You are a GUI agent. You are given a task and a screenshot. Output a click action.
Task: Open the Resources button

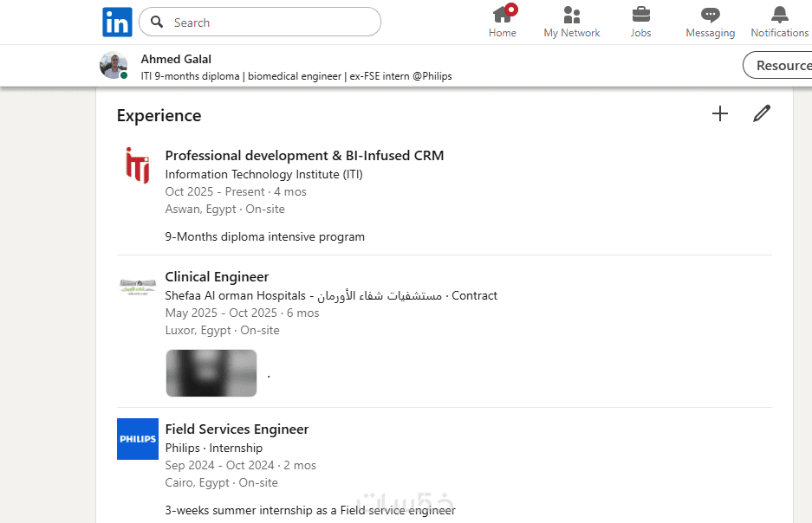(780, 65)
